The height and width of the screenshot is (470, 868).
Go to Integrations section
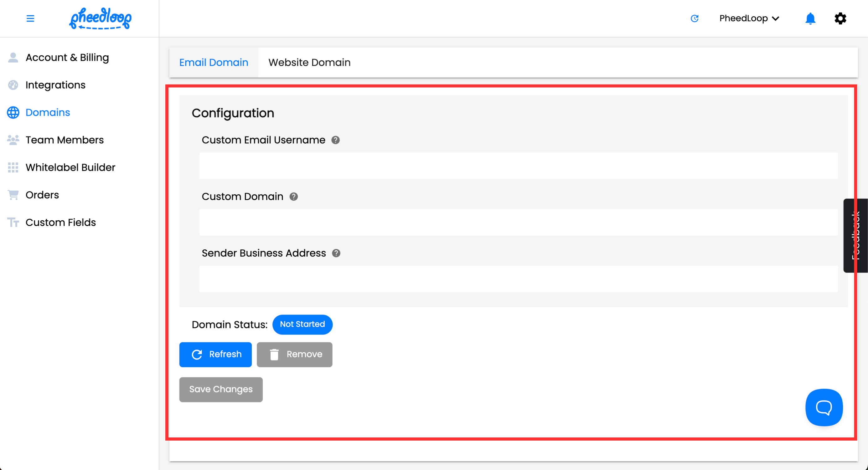click(x=56, y=85)
